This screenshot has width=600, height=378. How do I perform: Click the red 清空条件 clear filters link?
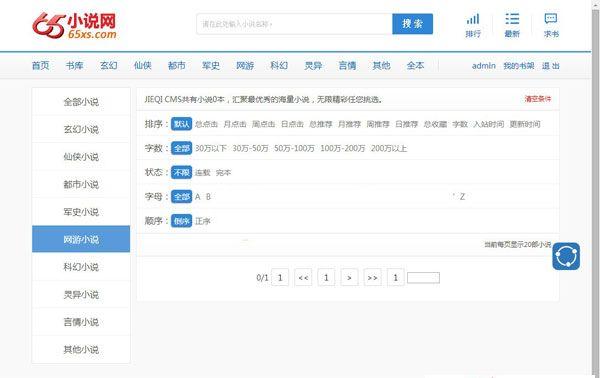coord(538,99)
